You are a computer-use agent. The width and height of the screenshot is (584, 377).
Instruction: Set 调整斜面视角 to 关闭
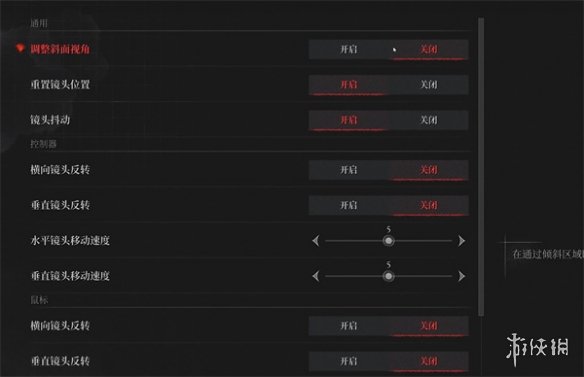[428, 49]
